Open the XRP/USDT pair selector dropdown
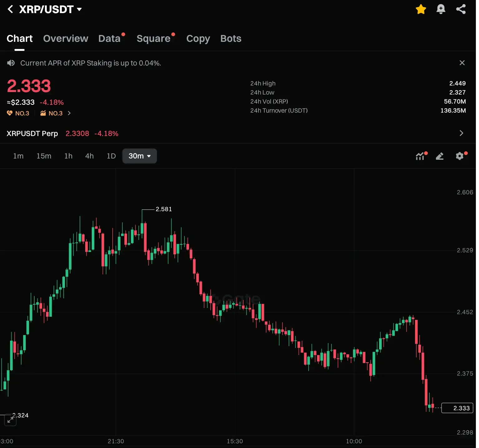 51,9
